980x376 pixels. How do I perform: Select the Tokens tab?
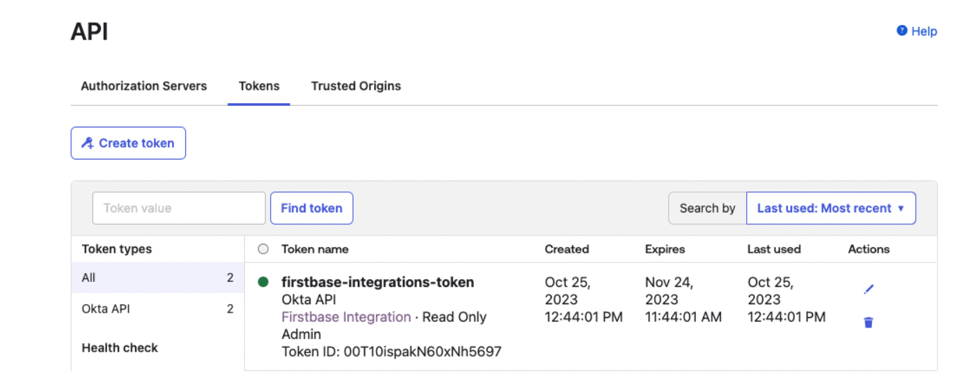(x=259, y=86)
